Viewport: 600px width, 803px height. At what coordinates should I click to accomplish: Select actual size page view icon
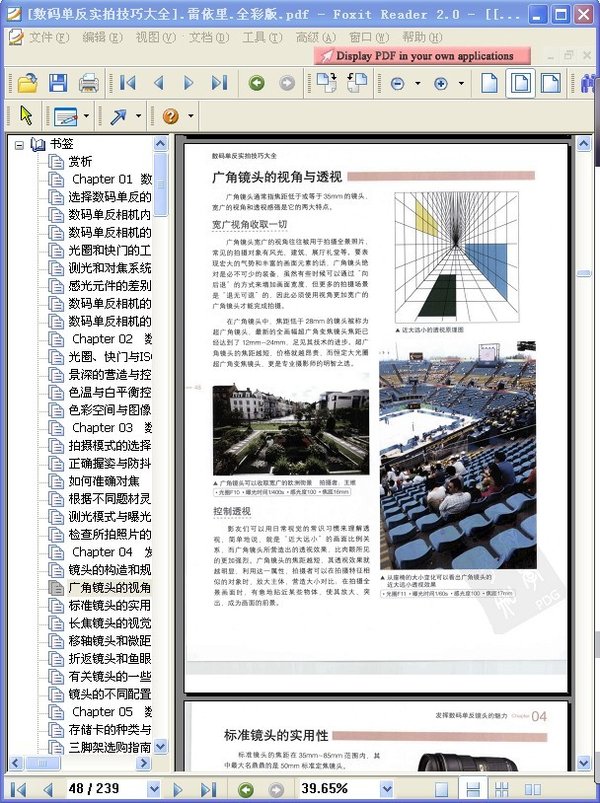(489, 83)
